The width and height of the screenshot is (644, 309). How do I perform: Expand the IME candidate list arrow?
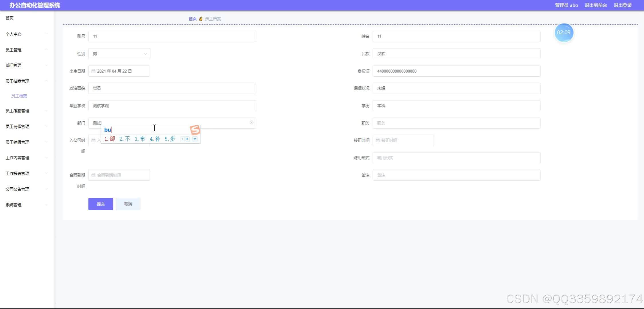195,139
